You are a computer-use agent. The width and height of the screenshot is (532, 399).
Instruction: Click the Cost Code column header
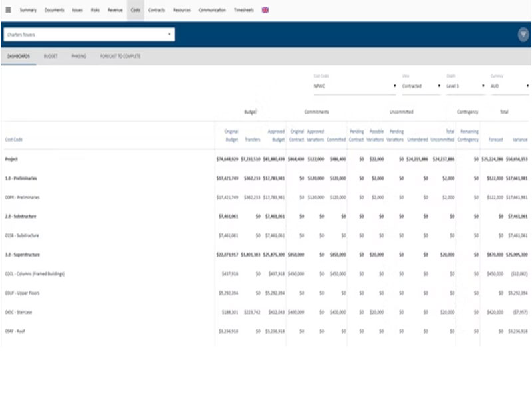tap(13, 140)
